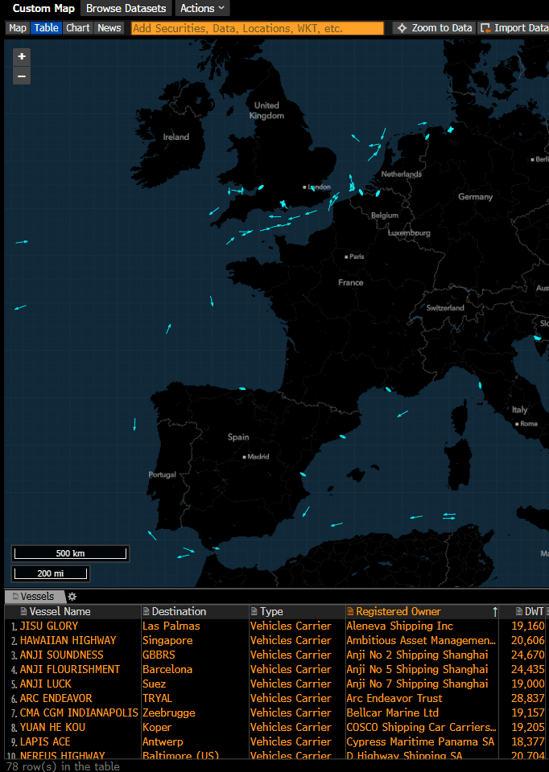
Task: Sort by DWT column header
Action: (x=530, y=611)
